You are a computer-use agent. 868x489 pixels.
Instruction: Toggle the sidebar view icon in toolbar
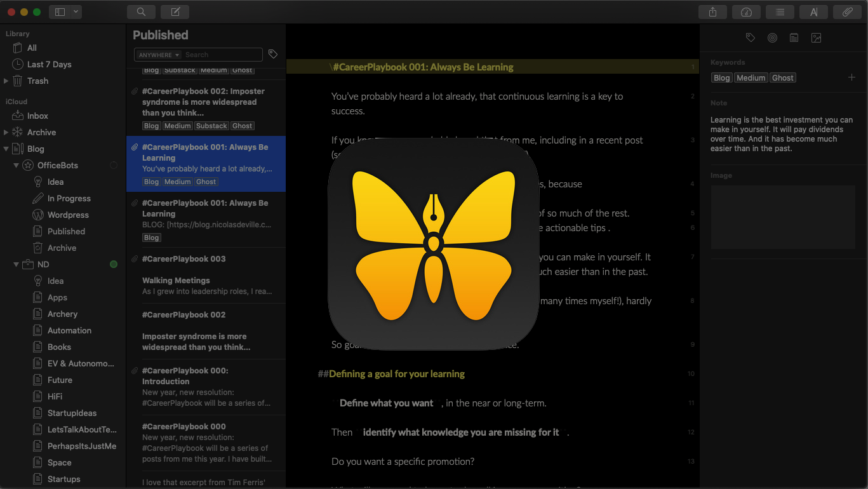(x=60, y=11)
